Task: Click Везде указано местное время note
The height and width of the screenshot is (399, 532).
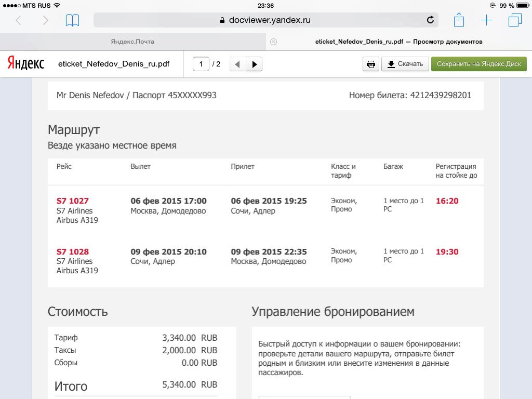Action: pos(112,145)
